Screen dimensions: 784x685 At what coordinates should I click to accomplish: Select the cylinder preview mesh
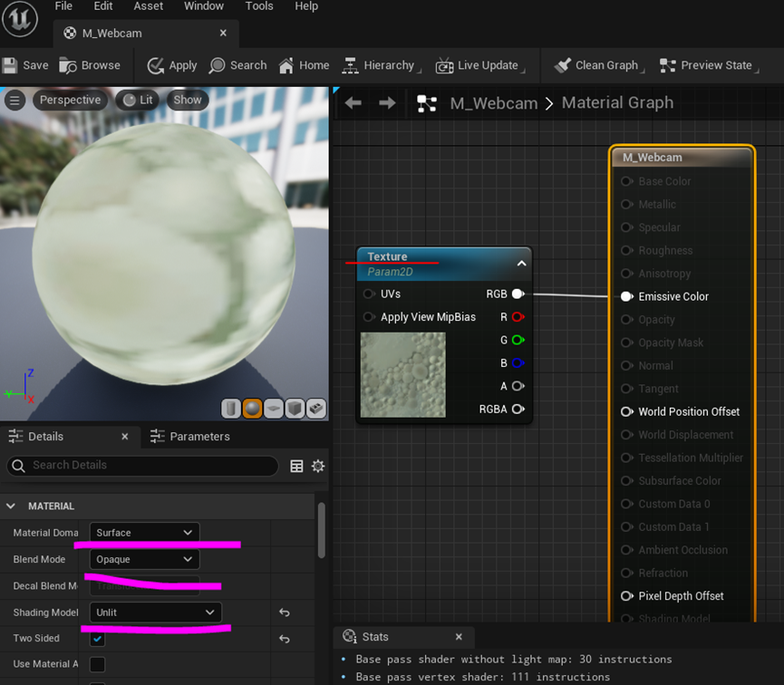pos(231,409)
